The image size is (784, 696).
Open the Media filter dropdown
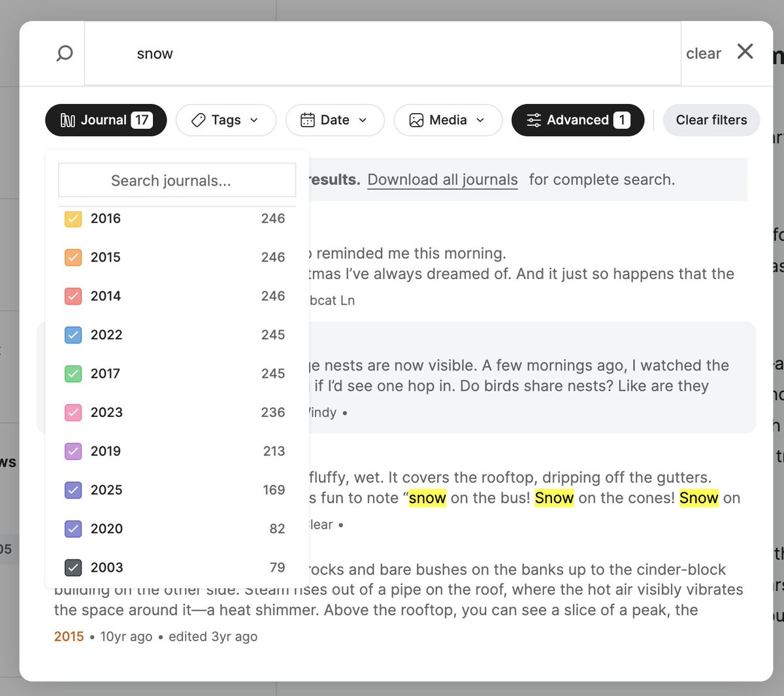[448, 120]
